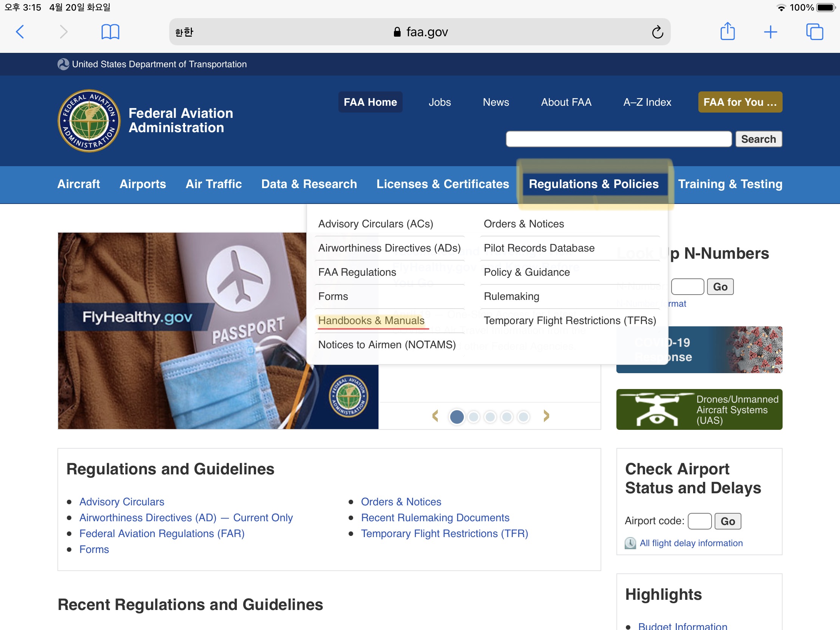Tap the Safari forward arrow
This screenshot has width=840, height=630.
pyautogui.click(x=63, y=32)
